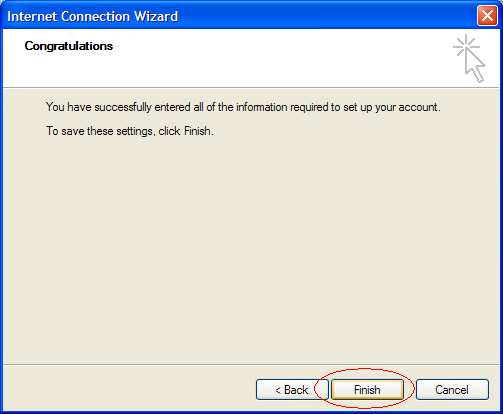The image size is (503, 414).
Task: Click the empty beige wizard body area
Action: [x=251, y=250]
